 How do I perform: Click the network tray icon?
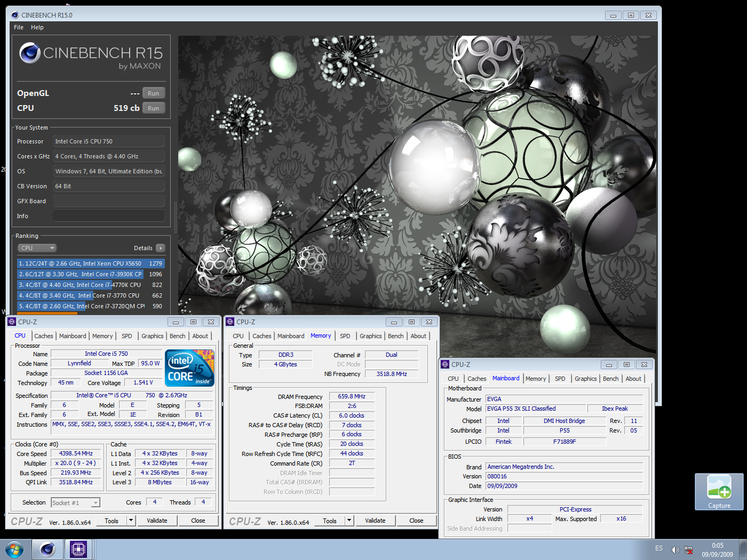pos(688,549)
